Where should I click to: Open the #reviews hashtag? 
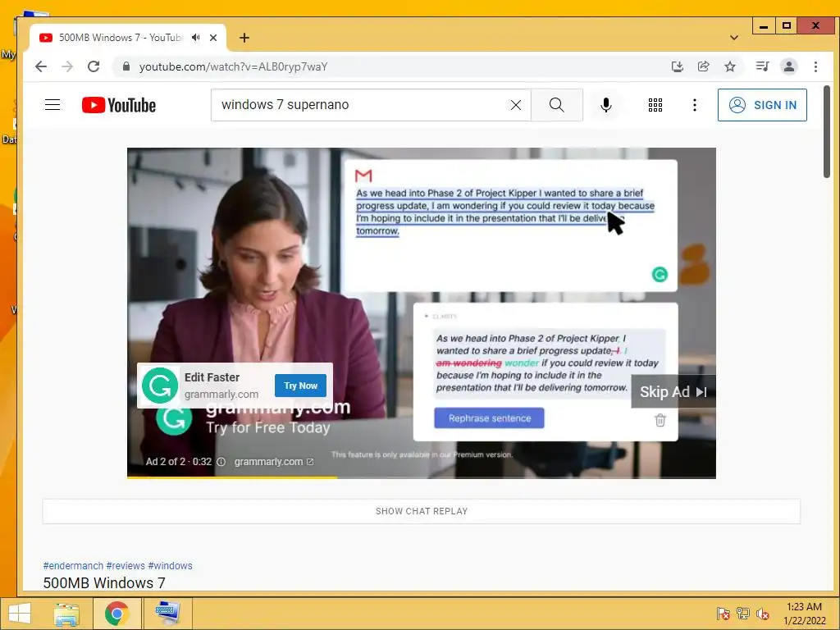126,566
